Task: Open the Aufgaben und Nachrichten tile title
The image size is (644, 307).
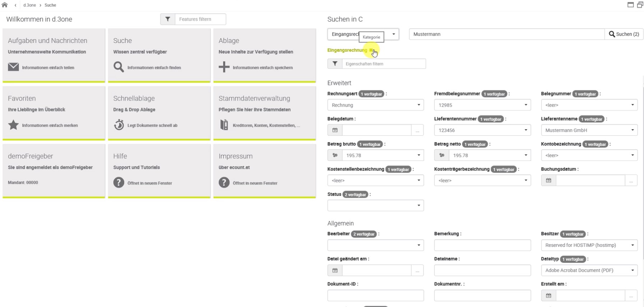Action: pos(47,41)
